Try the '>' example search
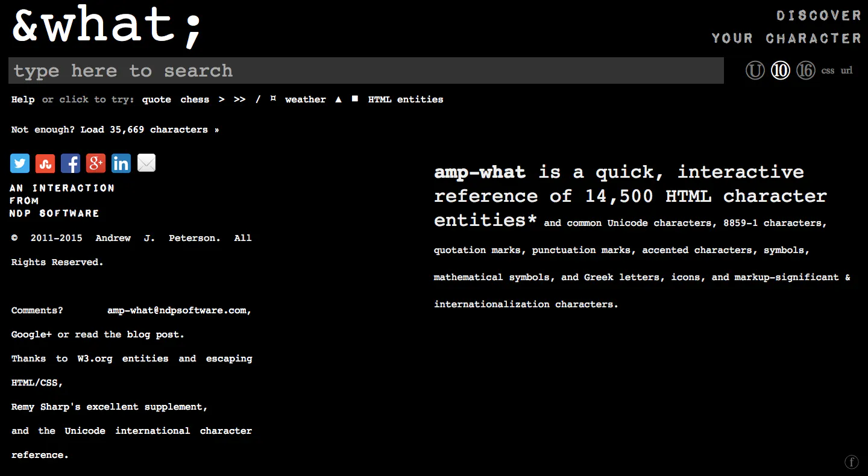Image resolution: width=868 pixels, height=476 pixels. pos(222,99)
